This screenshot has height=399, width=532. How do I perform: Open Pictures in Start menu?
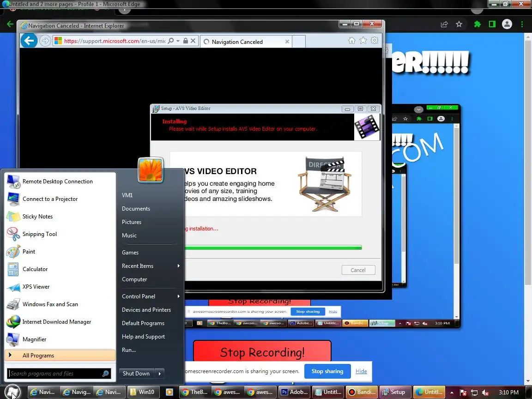(132, 222)
